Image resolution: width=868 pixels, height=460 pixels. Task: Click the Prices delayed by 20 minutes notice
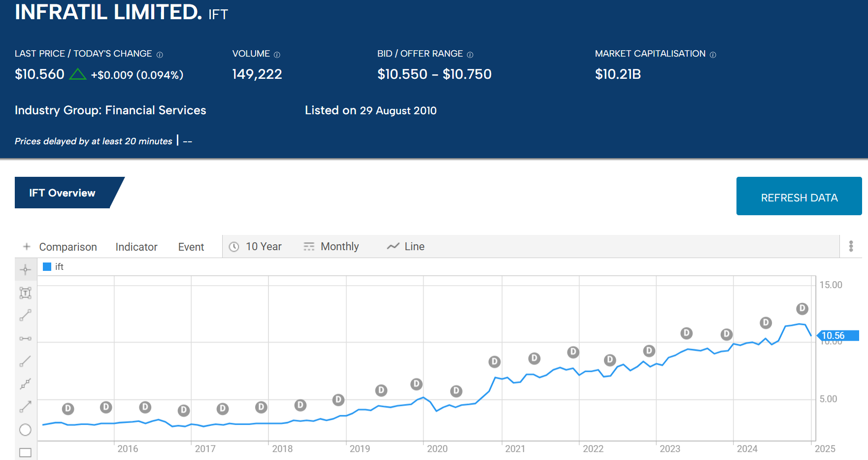coord(94,141)
